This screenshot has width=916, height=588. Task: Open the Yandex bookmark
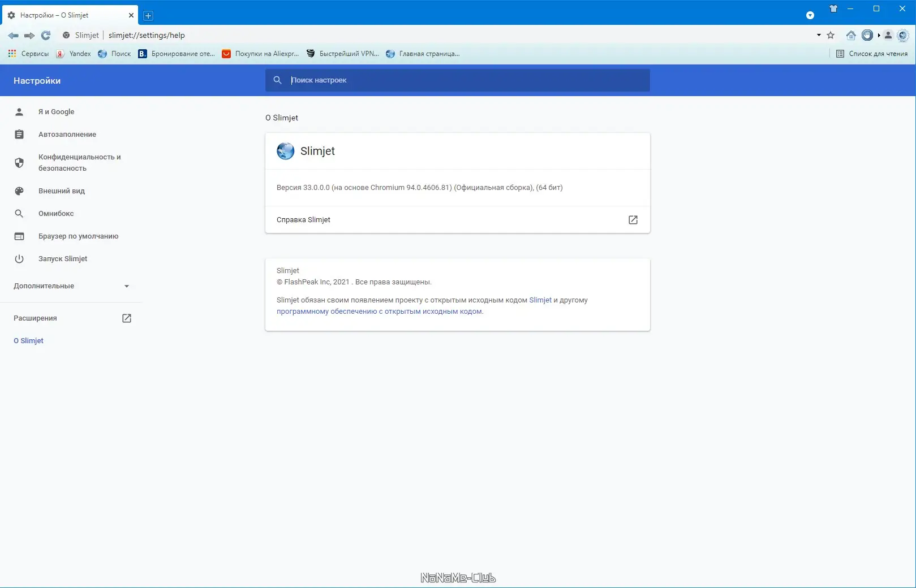click(73, 53)
